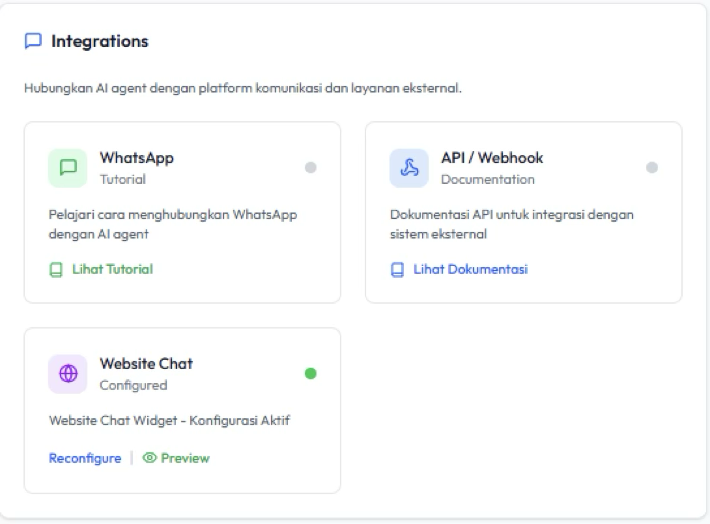Click 'Hubungkan AI agent dengan platform' description
This screenshot has width=710, height=524.
(243, 88)
